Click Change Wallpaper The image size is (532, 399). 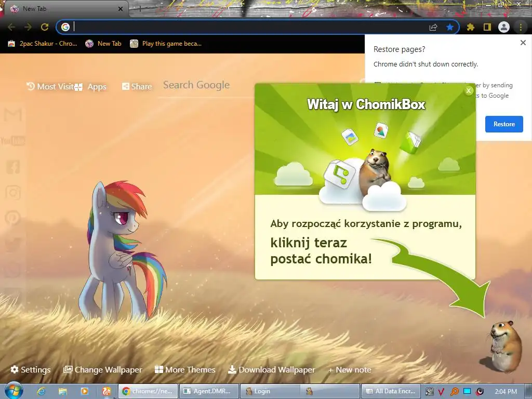103,369
